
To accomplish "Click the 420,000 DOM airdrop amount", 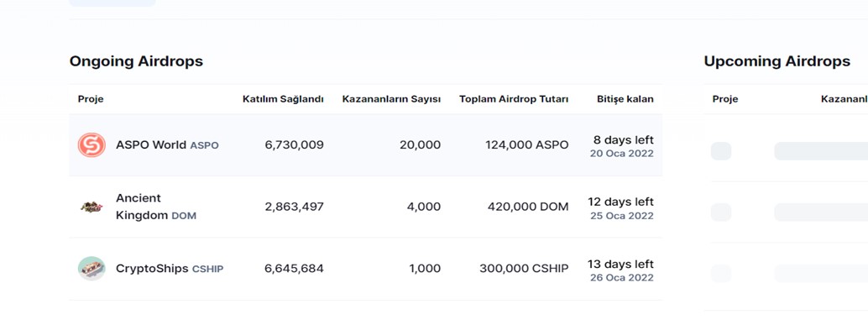I will click(x=528, y=207).
